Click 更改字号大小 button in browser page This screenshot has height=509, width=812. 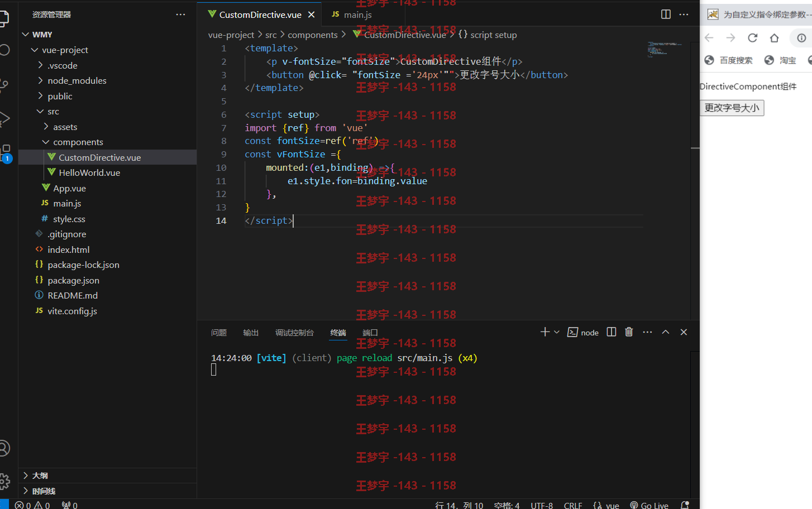click(732, 108)
